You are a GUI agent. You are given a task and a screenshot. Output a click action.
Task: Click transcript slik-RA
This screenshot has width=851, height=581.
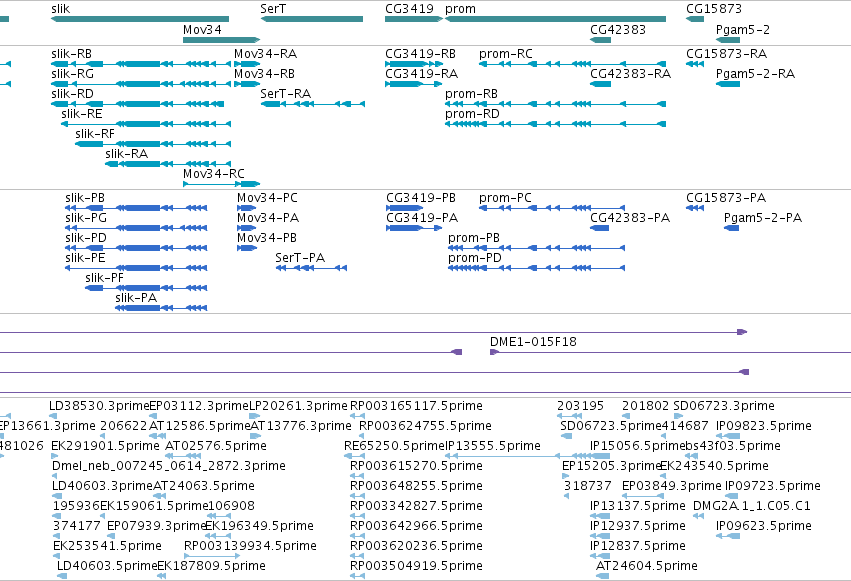pos(168,164)
